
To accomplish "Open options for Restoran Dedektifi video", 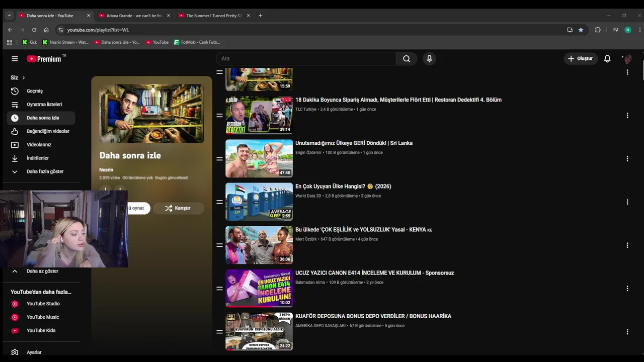I will (x=627, y=116).
